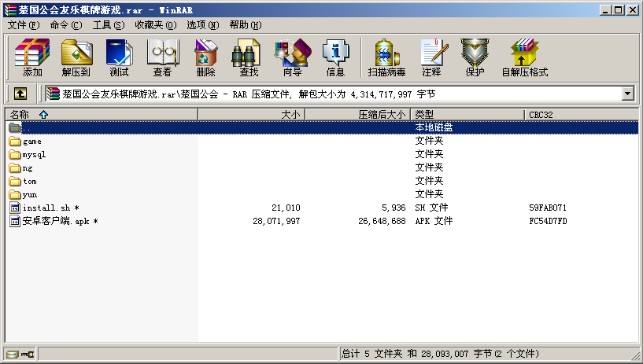Click the 删除 (Delete) toolbar icon

pyautogui.click(x=205, y=57)
